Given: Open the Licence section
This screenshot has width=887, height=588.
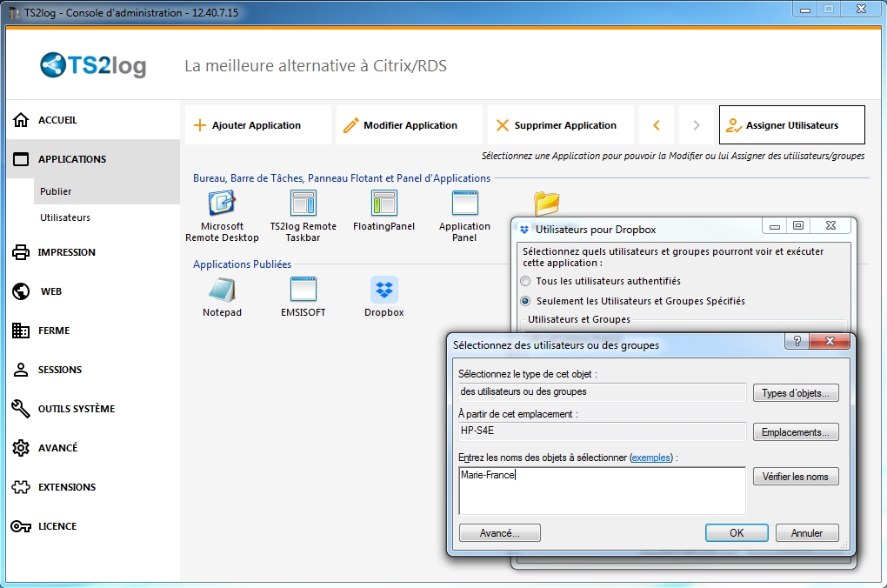Looking at the screenshot, I should pyautogui.click(x=93, y=526).
